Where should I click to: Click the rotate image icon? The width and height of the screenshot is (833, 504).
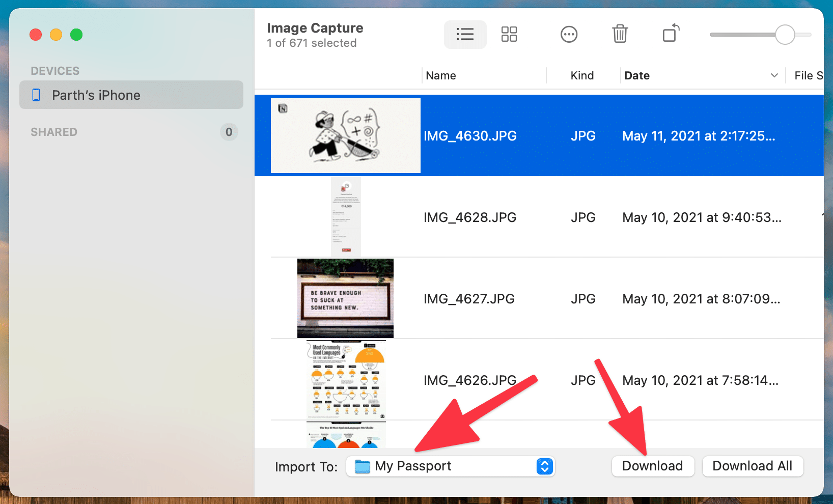coord(671,34)
